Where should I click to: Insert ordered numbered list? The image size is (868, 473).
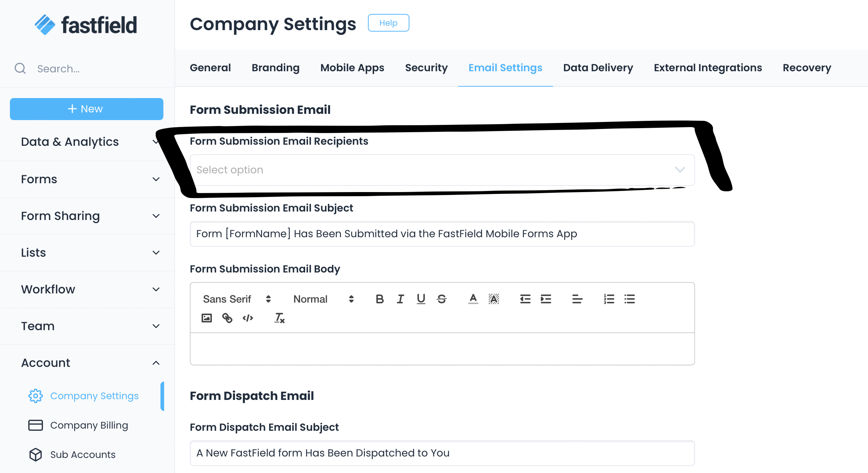pos(609,299)
